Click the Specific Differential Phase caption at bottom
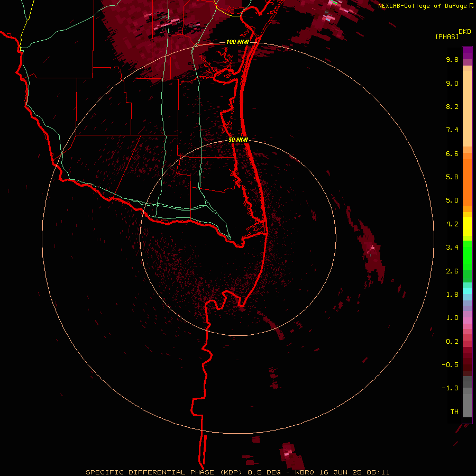Screen dimensions: 476x476 pyautogui.click(x=237, y=472)
